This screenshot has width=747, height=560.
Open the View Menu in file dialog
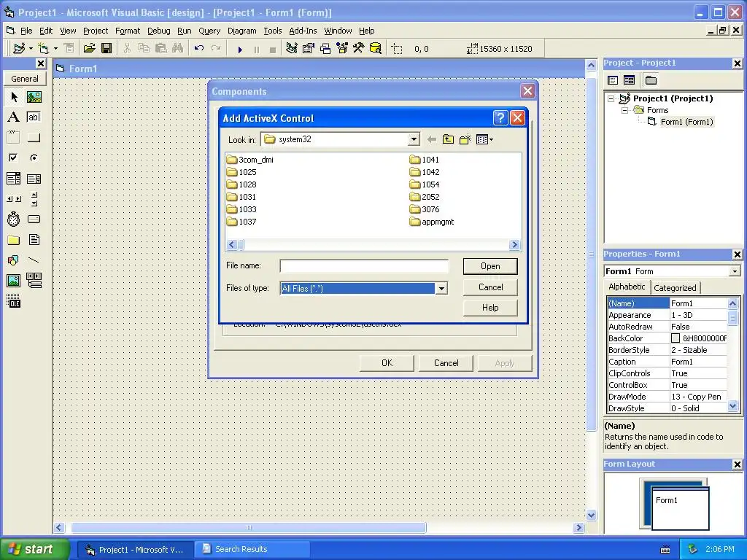(x=484, y=139)
